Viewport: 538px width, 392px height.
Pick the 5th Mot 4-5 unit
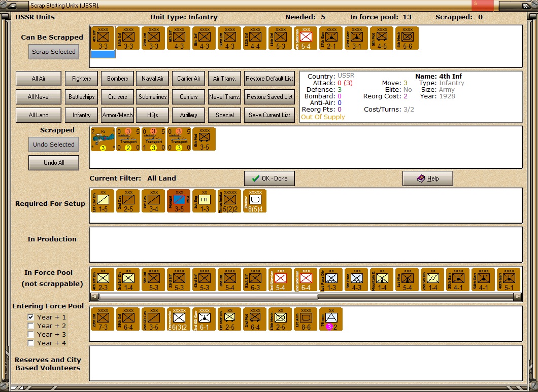[382, 38]
